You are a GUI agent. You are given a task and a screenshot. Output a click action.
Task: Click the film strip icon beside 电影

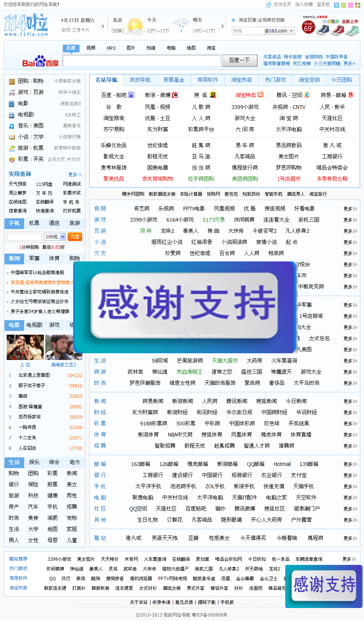(12, 103)
